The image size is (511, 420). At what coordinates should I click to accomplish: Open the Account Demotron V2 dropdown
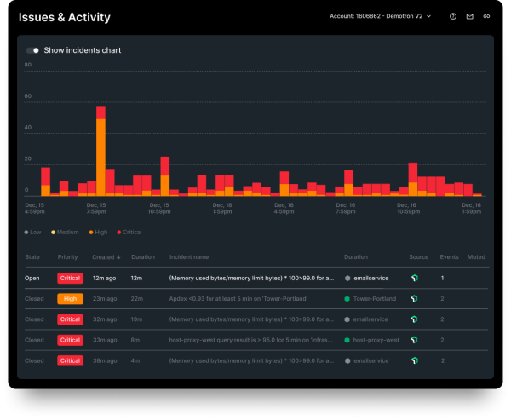(380, 16)
